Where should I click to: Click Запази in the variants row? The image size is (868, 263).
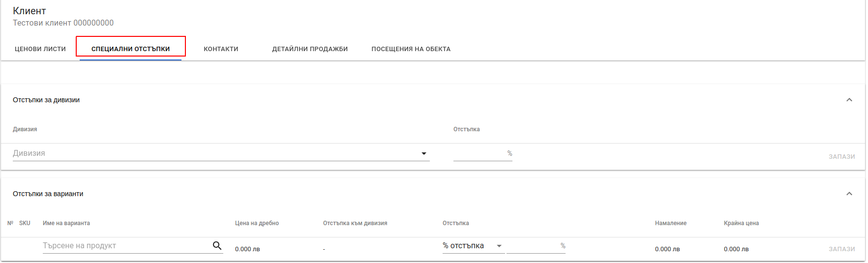(x=841, y=249)
